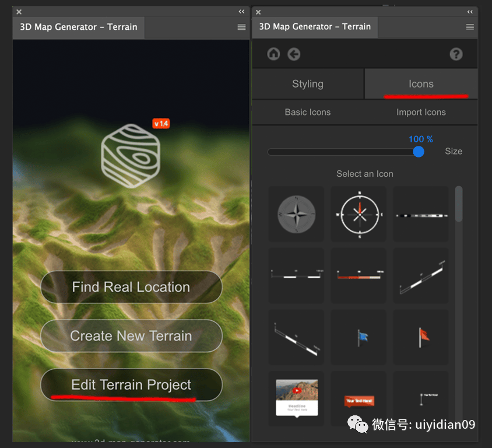Viewport: 492px width, 448px height.
Task: Select the upward-slanting perspective scale bar icon
Action: coord(421,275)
